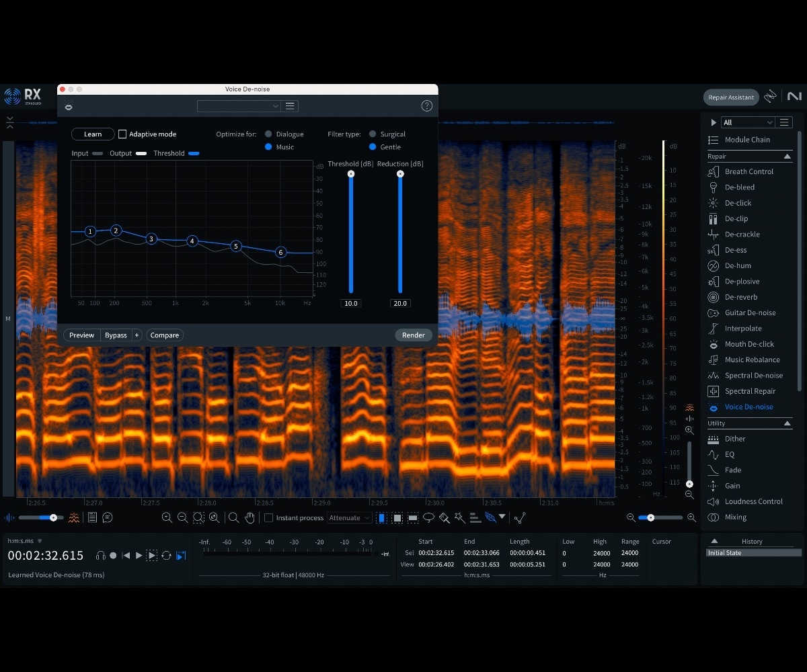The width and height of the screenshot is (807, 672).
Task: Click the Reduction value field showing 20.0
Action: pyautogui.click(x=400, y=303)
